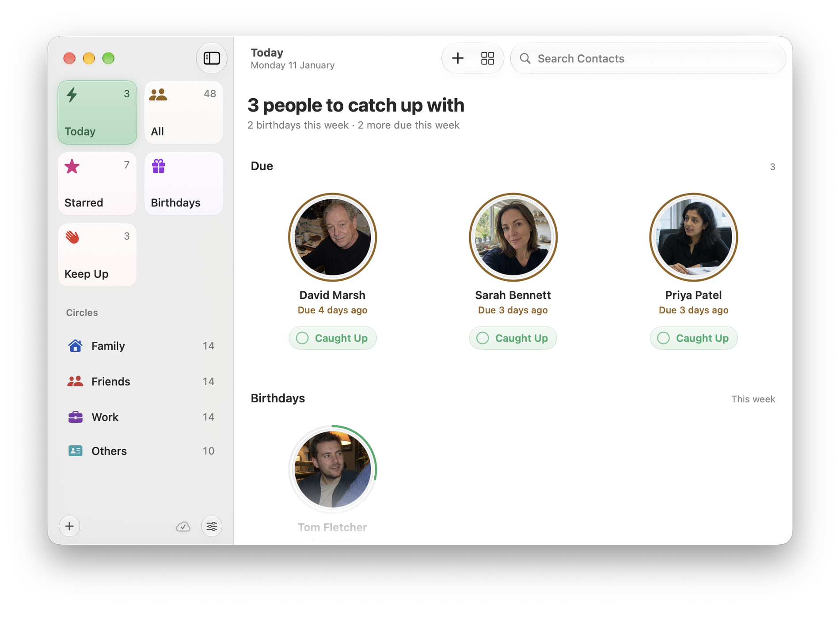
Task: Open the Work circle label
Action: (x=105, y=416)
